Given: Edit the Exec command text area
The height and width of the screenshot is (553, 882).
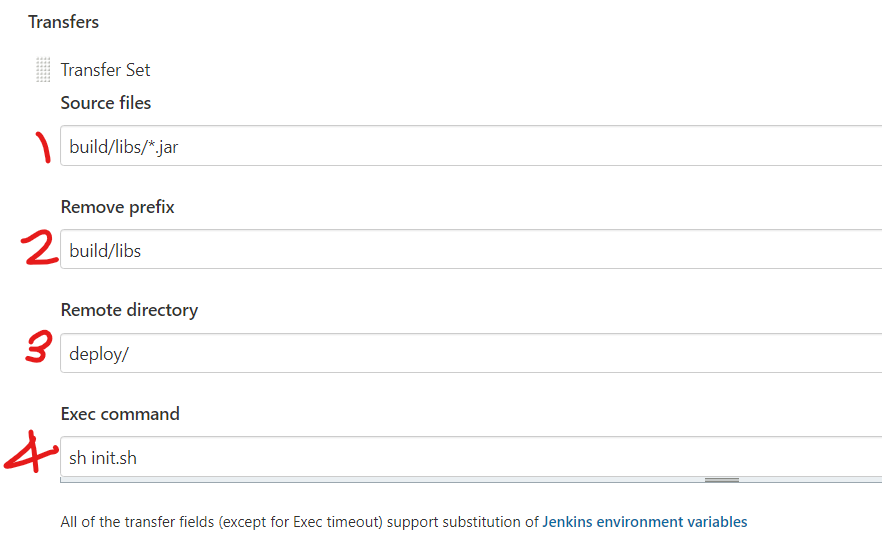Looking at the screenshot, I should coord(470,457).
